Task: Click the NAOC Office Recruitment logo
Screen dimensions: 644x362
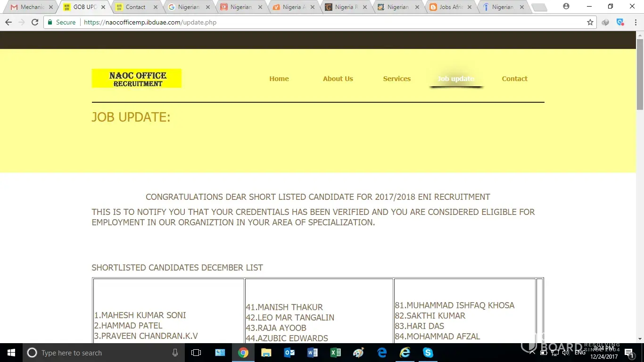Action: (x=137, y=79)
